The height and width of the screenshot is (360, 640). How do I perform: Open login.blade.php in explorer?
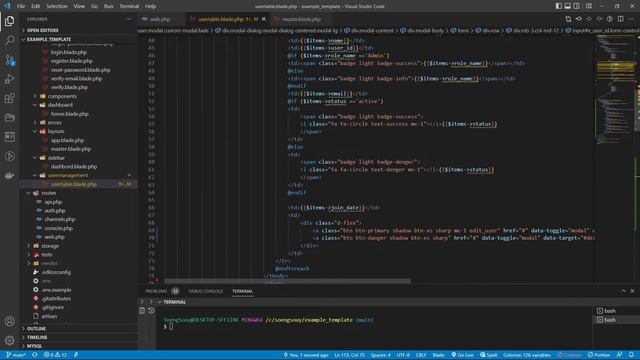point(69,52)
